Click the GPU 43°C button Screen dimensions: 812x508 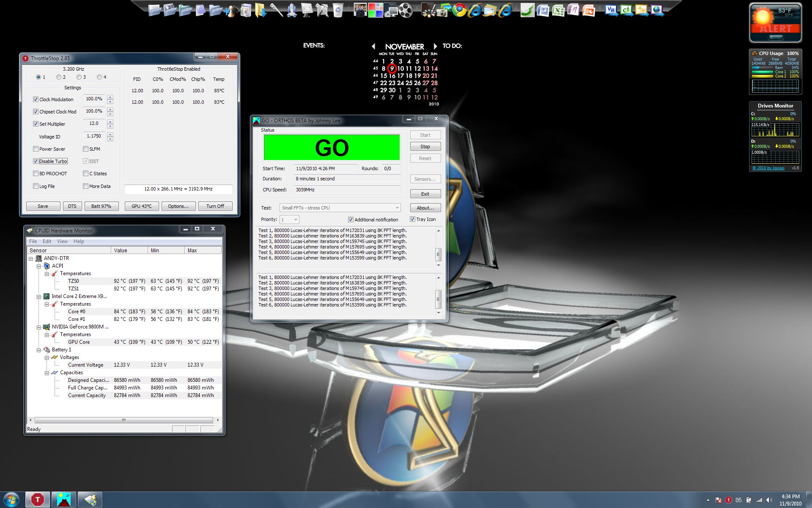141,206
